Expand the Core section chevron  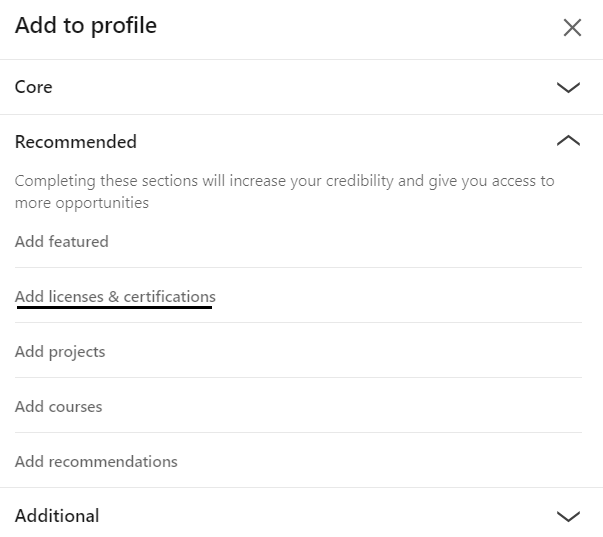pyautogui.click(x=568, y=87)
